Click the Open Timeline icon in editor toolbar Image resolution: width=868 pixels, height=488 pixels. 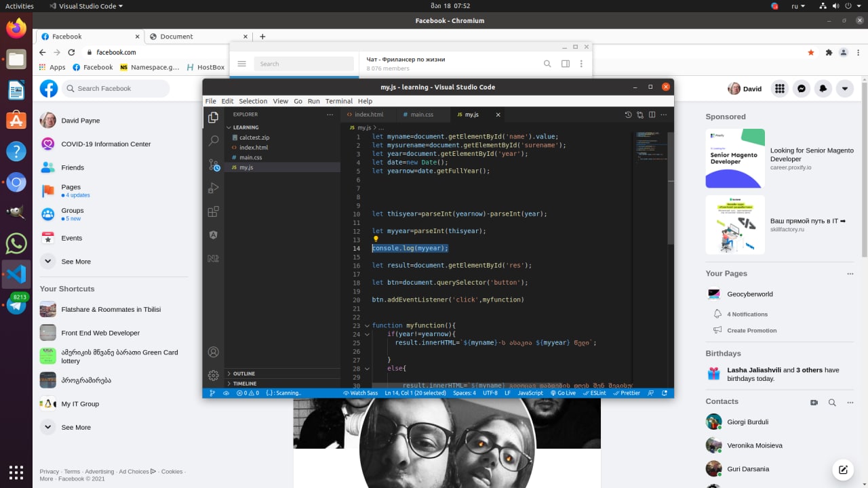coord(628,115)
